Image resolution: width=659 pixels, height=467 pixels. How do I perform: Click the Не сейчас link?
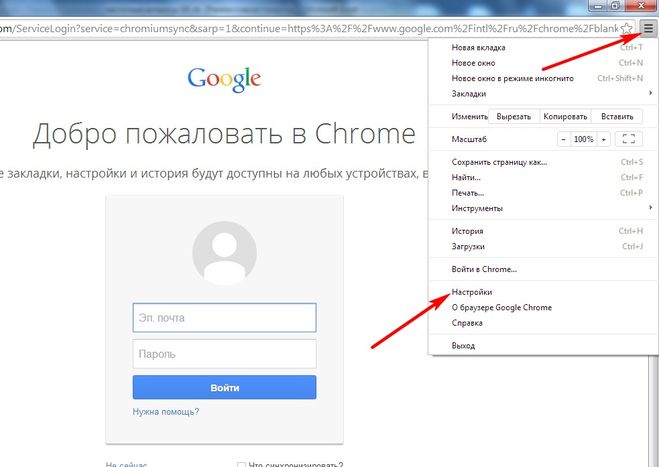point(126,464)
